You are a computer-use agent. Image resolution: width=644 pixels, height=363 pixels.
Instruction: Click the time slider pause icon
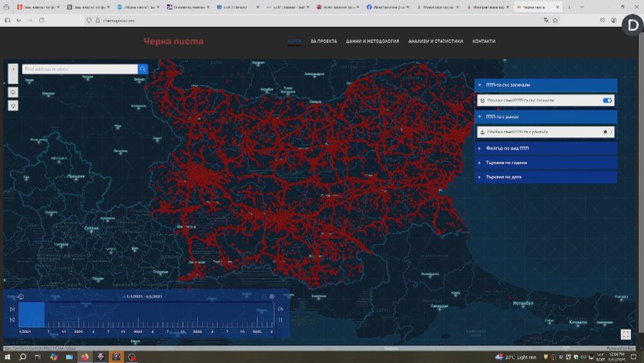281,320
